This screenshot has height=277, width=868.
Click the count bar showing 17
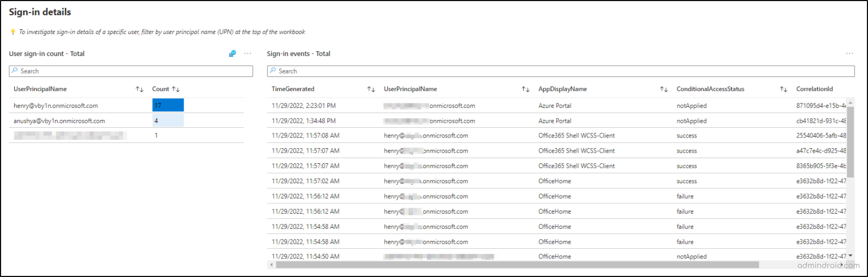(168, 105)
